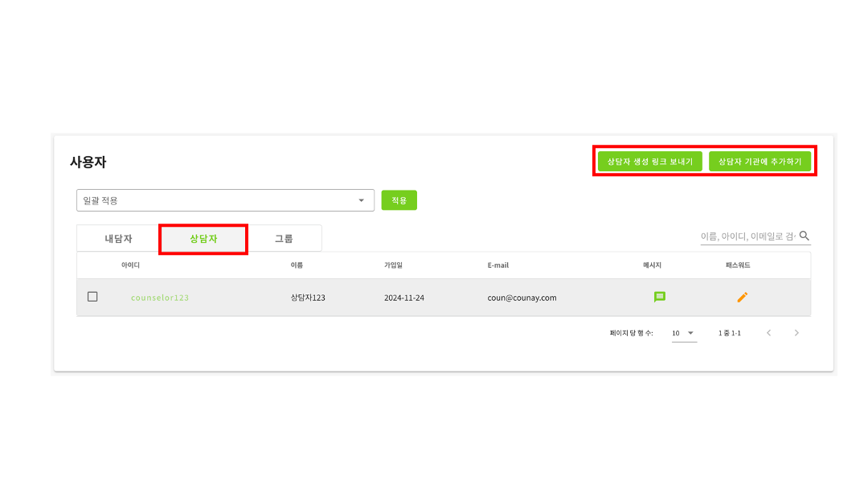Screen dimensions: 868x489
Task: Switch to the 내담자 tab
Action: click(118, 239)
